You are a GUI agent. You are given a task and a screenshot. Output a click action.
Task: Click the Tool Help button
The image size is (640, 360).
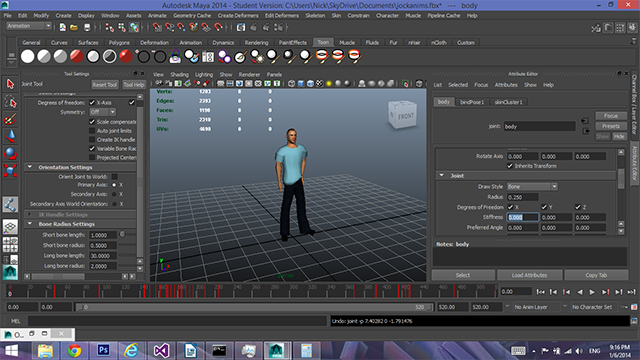[134, 85]
